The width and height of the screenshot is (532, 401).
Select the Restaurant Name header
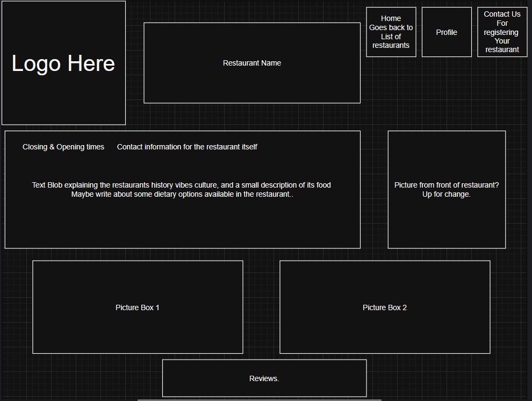251,63
